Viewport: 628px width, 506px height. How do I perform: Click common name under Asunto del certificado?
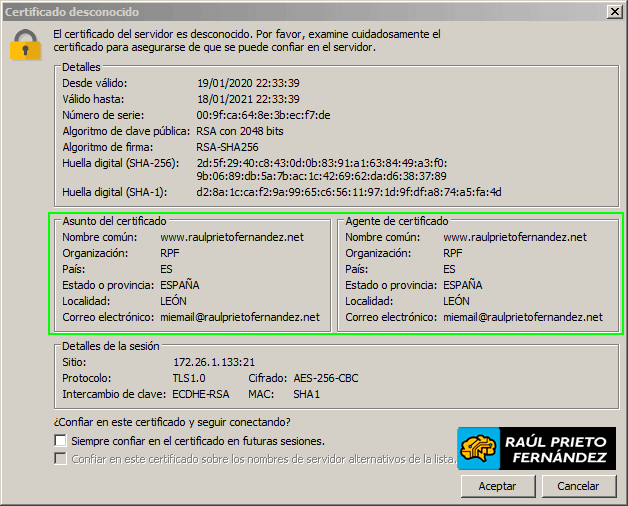click(x=231, y=237)
